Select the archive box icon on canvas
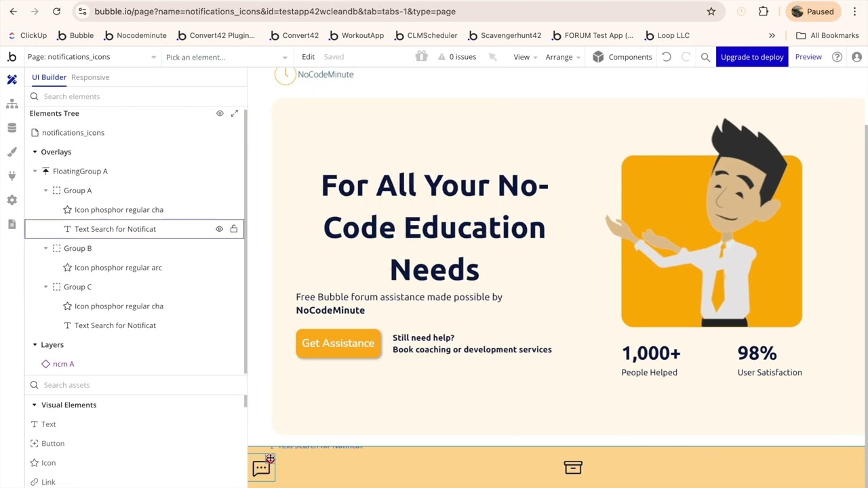 pos(573,468)
